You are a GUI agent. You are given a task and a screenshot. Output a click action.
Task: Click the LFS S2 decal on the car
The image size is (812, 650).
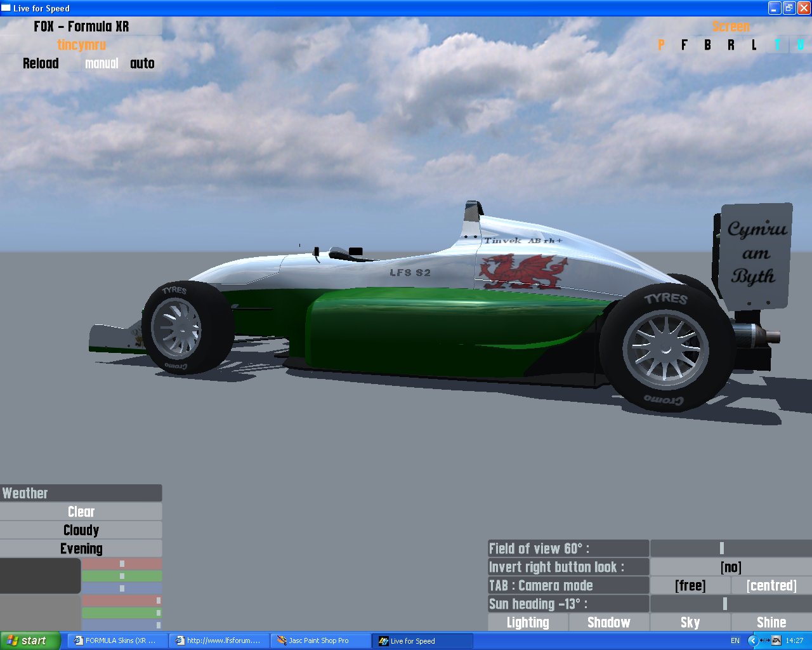click(410, 272)
